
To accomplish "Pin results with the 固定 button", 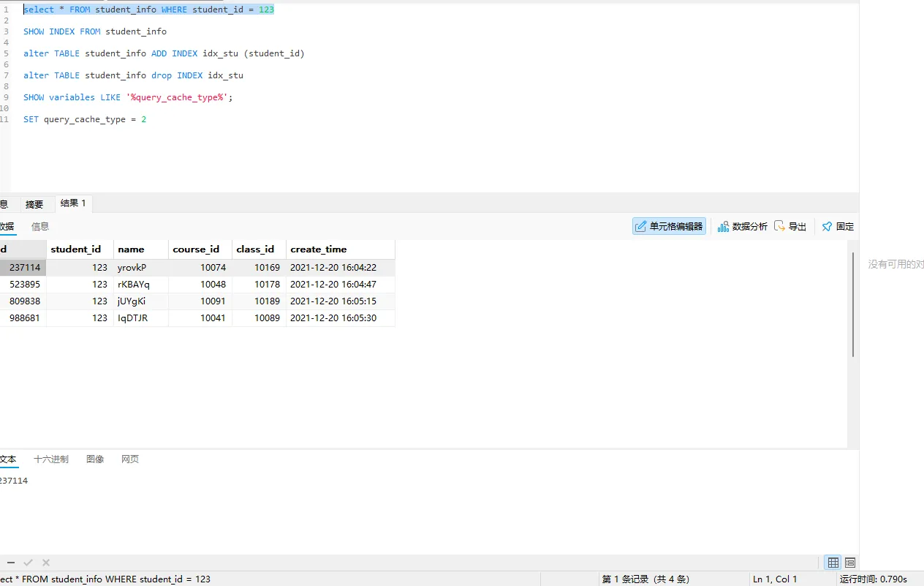I will click(838, 227).
